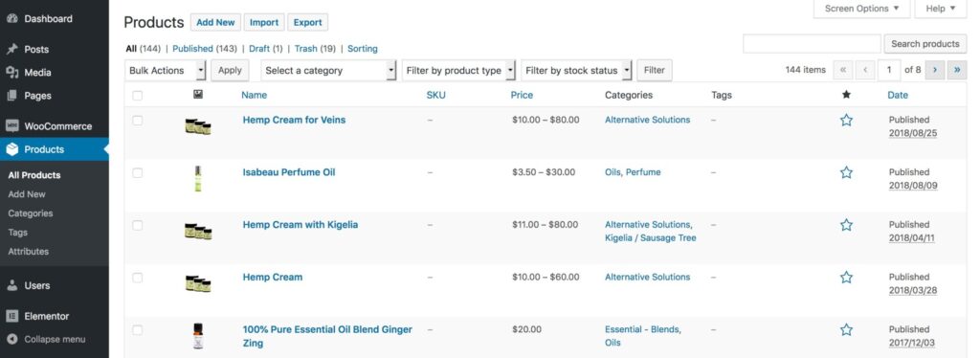
Task: Open Screen Options tab
Action: click(x=861, y=9)
